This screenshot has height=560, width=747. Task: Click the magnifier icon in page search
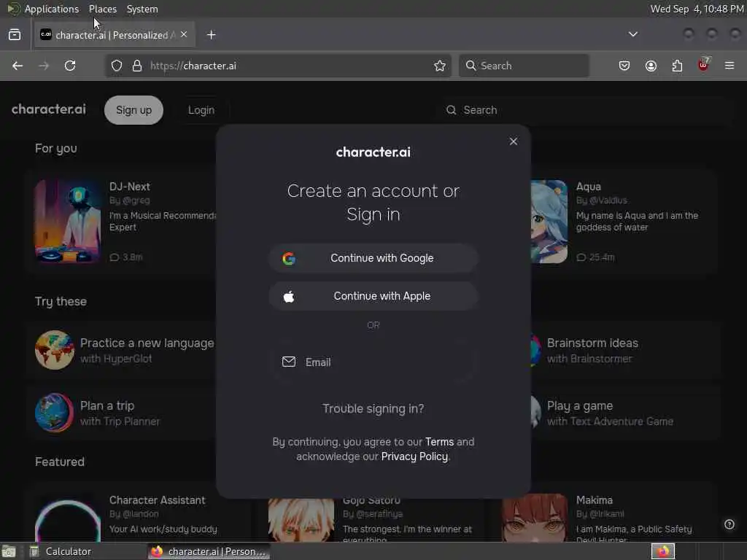tap(451, 110)
